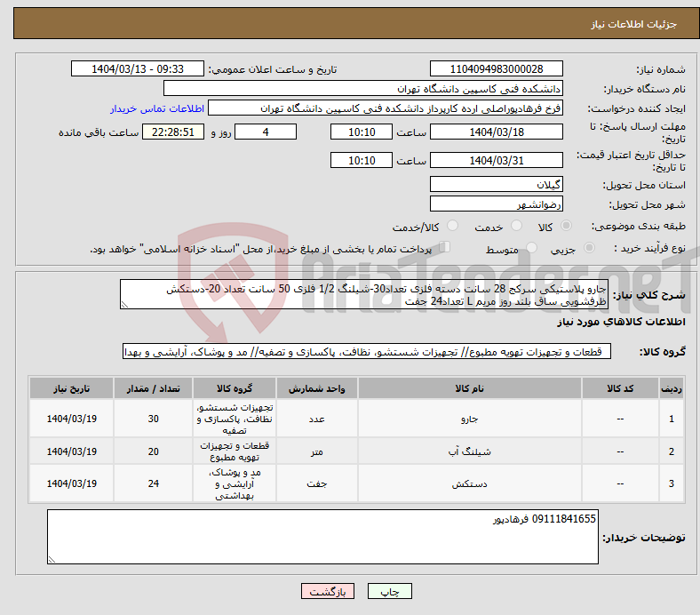Click the need number field 1104094983000028
Screen dimensions: 700x615
click(x=496, y=68)
